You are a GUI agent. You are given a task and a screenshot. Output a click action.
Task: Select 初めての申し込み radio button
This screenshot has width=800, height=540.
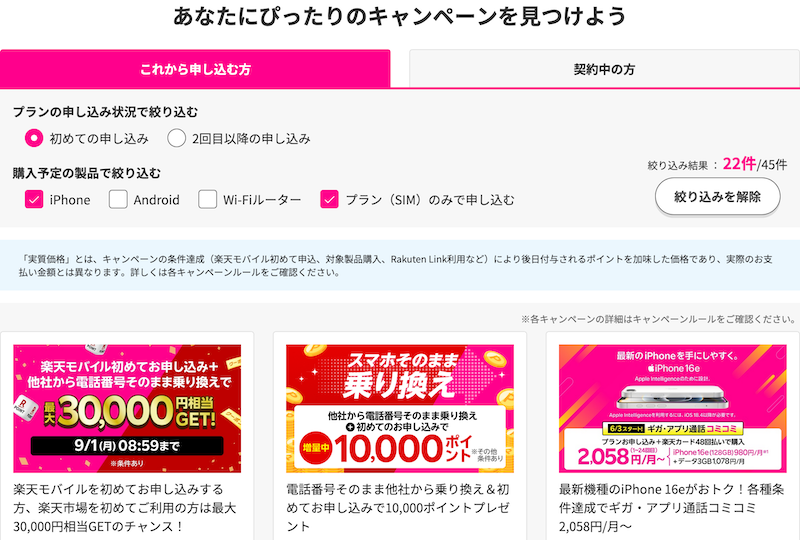tap(34, 138)
